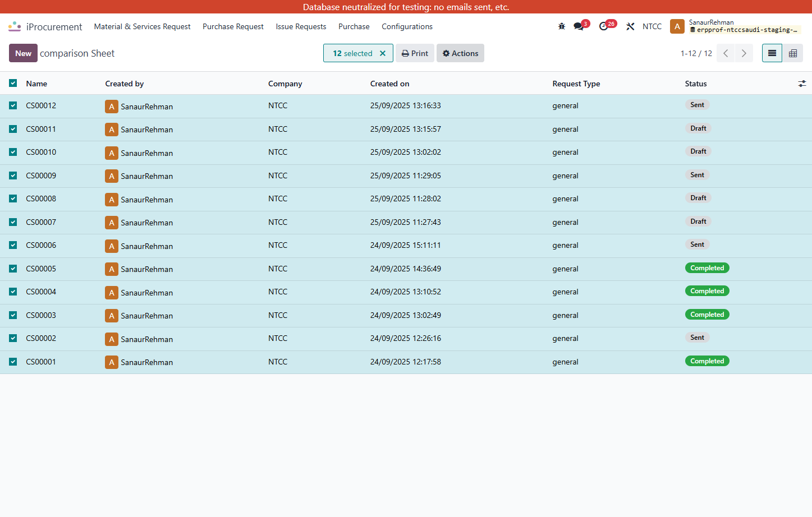
Task: Open the Configurations menu
Action: pyautogui.click(x=407, y=26)
